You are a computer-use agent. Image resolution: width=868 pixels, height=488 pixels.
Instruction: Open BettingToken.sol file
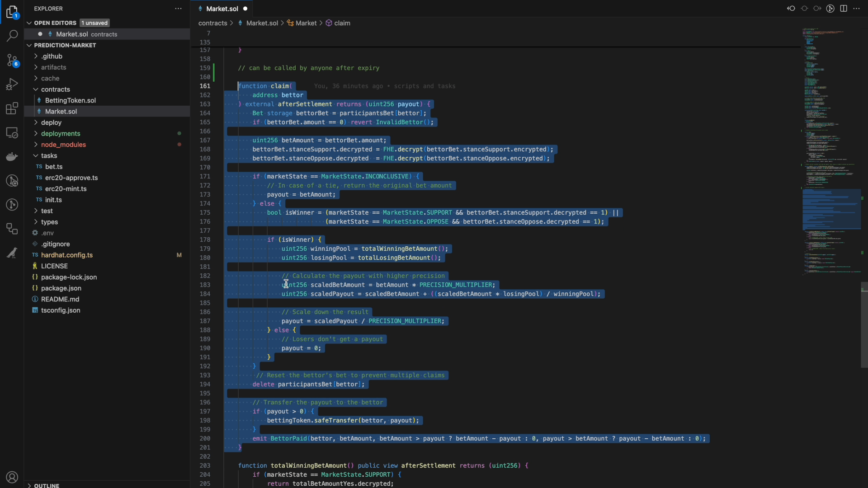[70, 100]
